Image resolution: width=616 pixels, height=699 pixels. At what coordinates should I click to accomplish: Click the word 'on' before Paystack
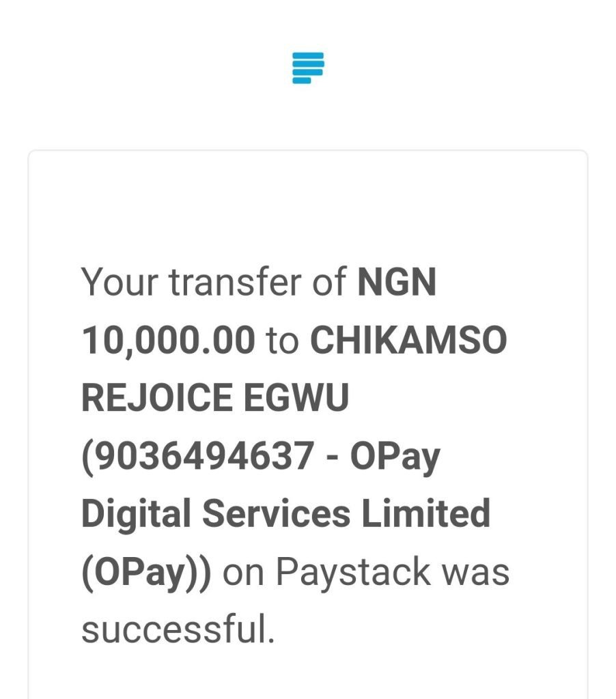tap(243, 573)
